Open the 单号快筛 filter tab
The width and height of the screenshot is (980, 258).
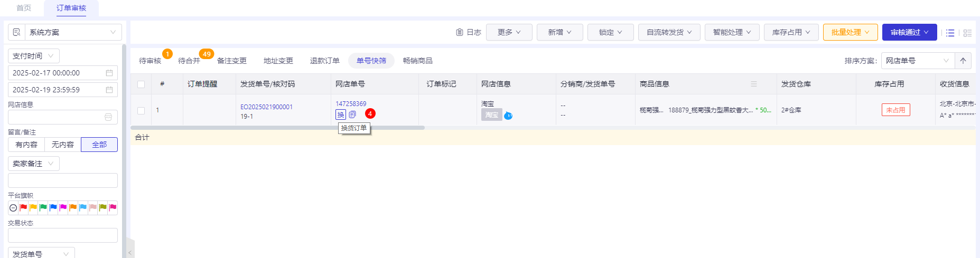tap(371, 61)
